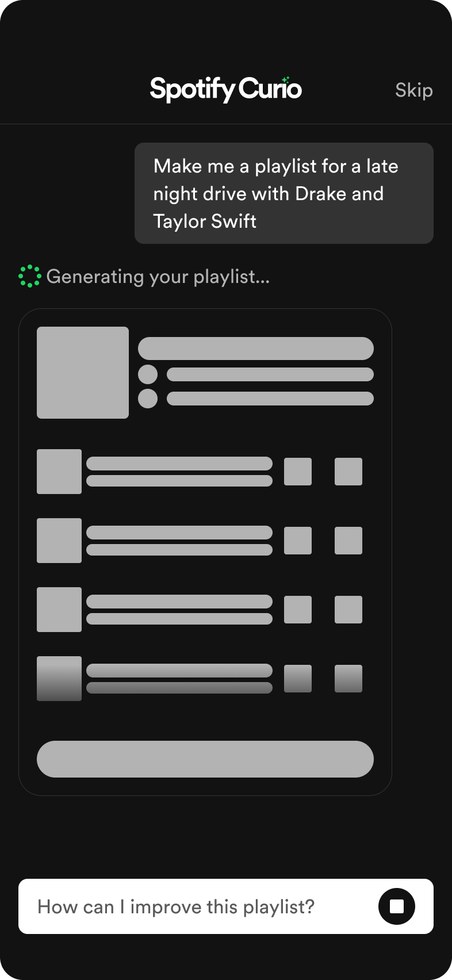Click the first action icon on the top song row
This screenshot has width=452, height=980.
[x=298, y=472]
